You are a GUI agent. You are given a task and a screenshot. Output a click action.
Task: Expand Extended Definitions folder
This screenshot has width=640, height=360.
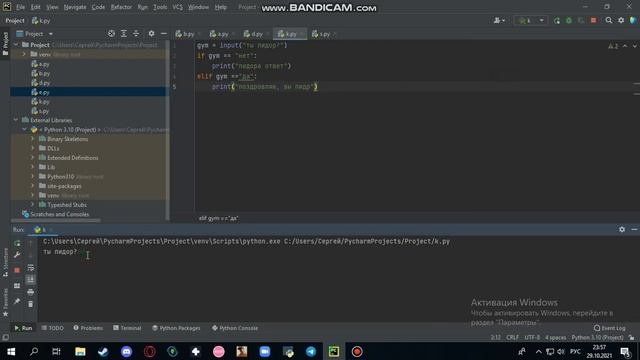[x=33, y=158]
